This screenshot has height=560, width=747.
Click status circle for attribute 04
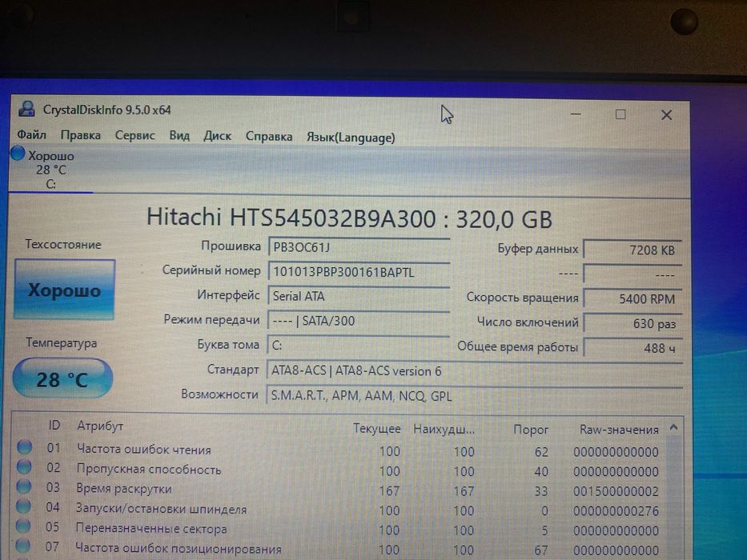pyautogui.click(x=23, y=506)
